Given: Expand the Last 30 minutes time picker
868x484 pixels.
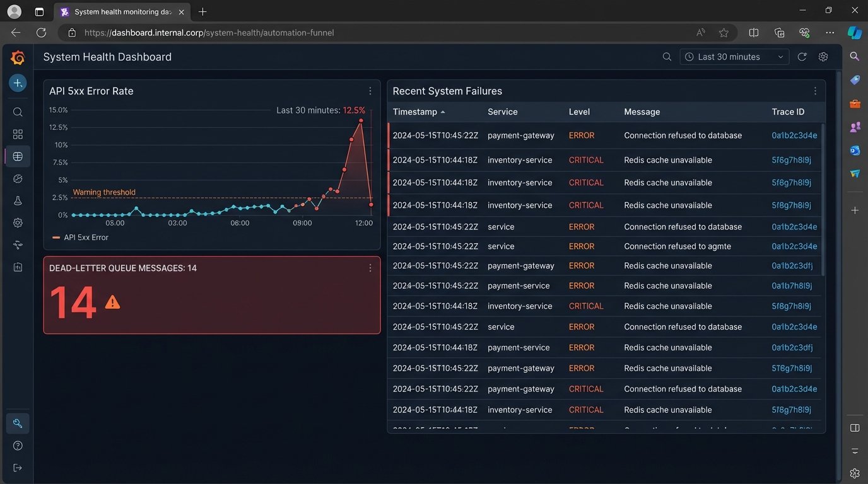Looking at the screenshot, I should pyautogui.click(x=734, y=57).
